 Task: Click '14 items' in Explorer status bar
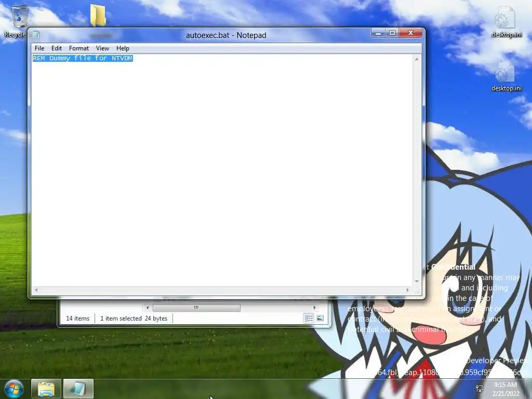point(78,318)
